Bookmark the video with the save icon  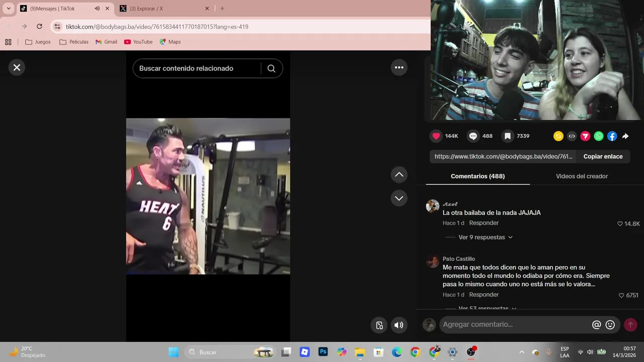tap(508, 136)
